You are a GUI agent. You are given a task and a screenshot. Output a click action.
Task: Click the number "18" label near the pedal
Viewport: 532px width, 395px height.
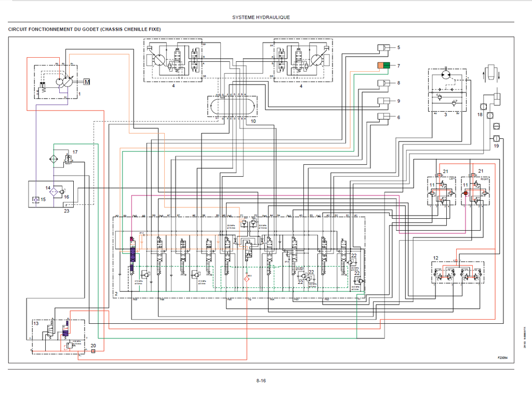[x=480, y=114]
